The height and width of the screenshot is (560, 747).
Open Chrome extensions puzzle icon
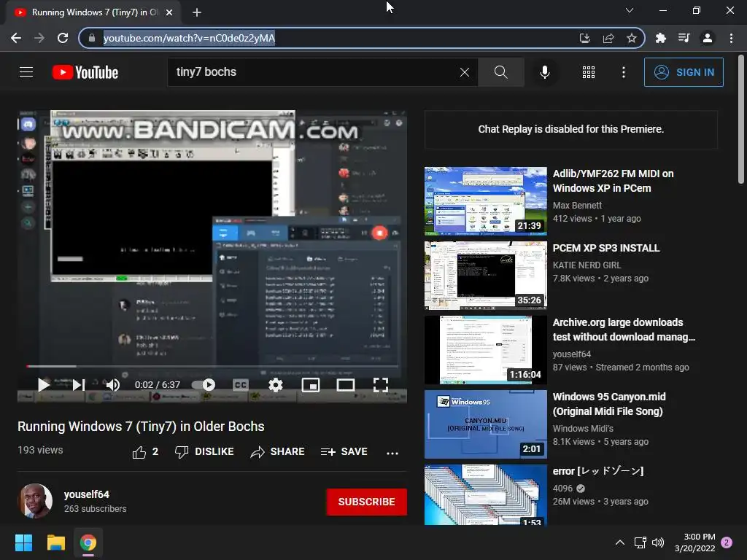pos(660,38)
